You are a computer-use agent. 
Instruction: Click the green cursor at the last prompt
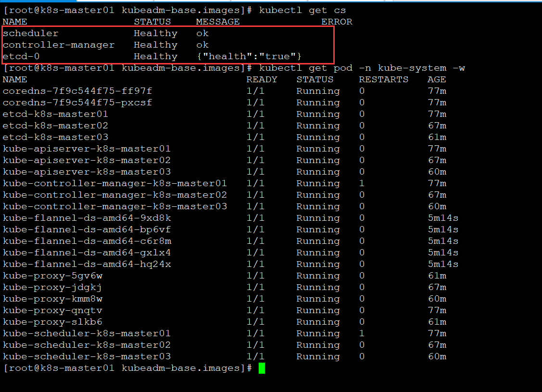[x=262, y=368]
